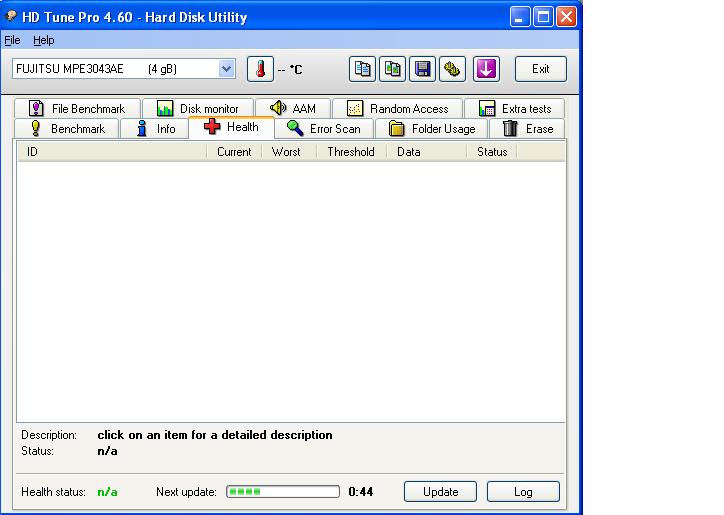
Task: Click the 0:44 countdown timer text
Action: pyautogui.click(x=361, y=491)
